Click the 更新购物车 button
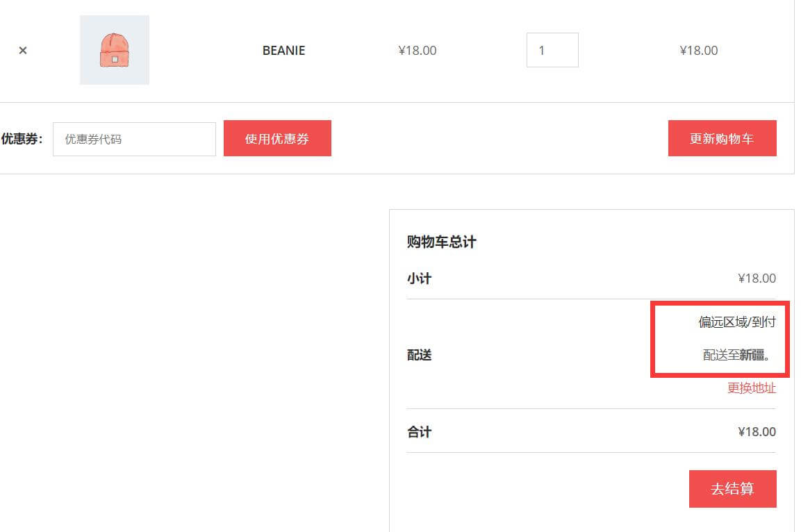The height and width of the screenshot is (532, 801). click(722, 138)
